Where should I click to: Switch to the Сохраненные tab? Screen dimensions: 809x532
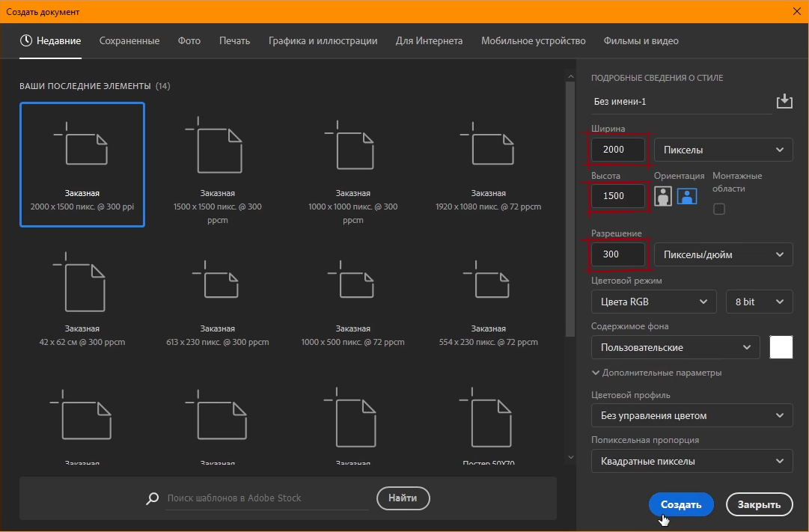129,40
